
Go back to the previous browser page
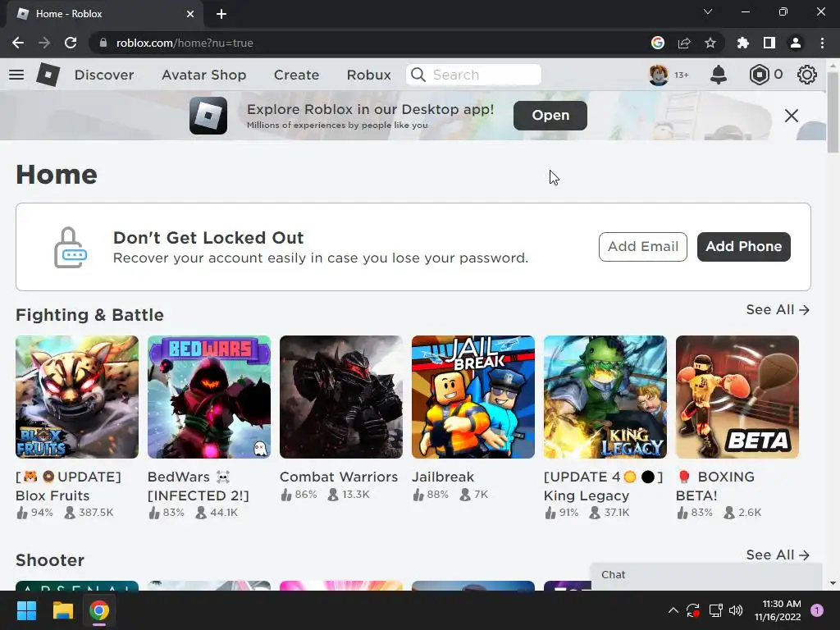click(x=18, y=43)
